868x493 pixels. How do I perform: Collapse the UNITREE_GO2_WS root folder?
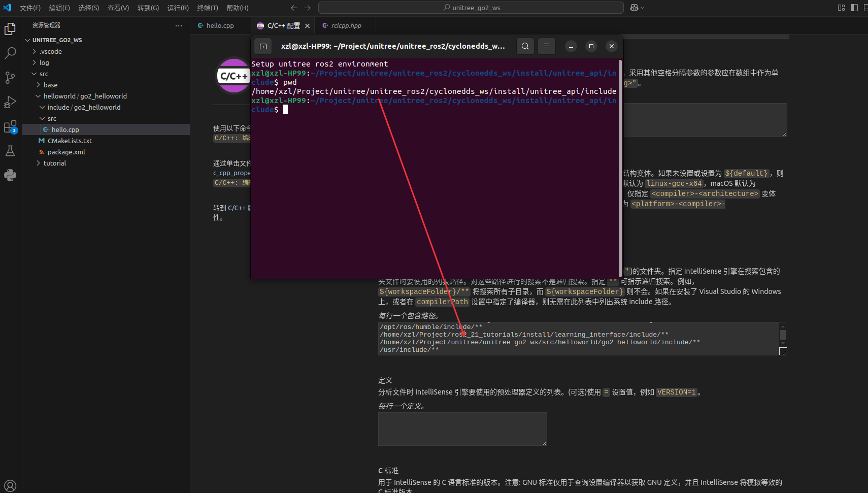106,40
